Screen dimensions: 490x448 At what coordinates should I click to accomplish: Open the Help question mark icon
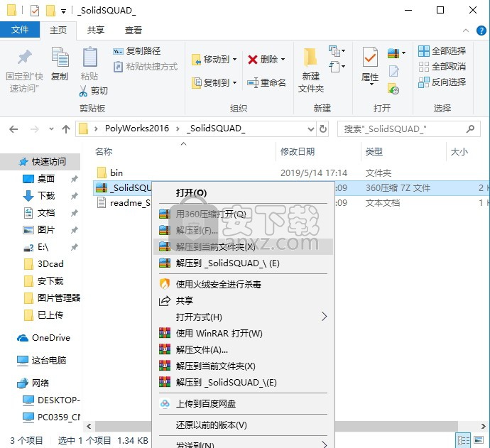(x=481, y=31)
